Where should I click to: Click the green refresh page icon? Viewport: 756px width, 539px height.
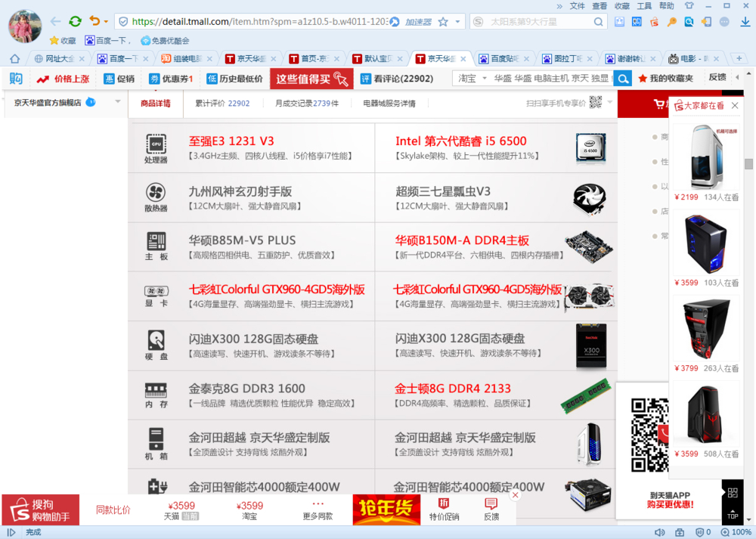click(x=75, y=22)
